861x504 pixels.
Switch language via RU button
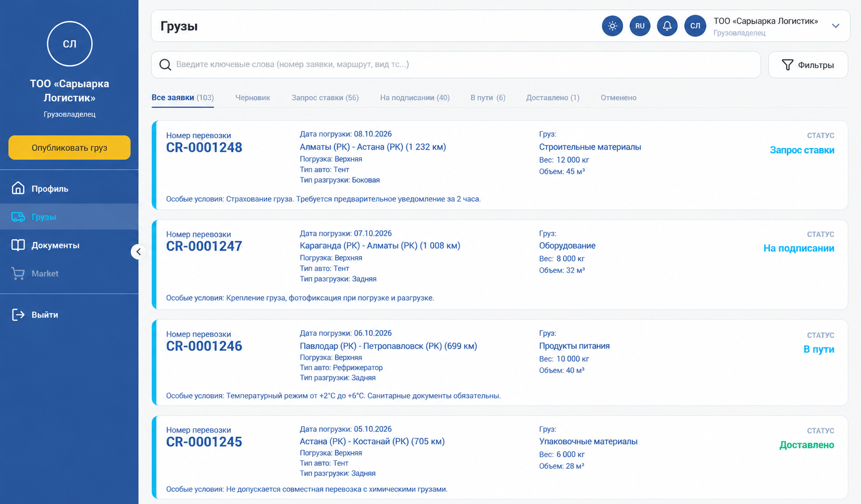[640, 26]
